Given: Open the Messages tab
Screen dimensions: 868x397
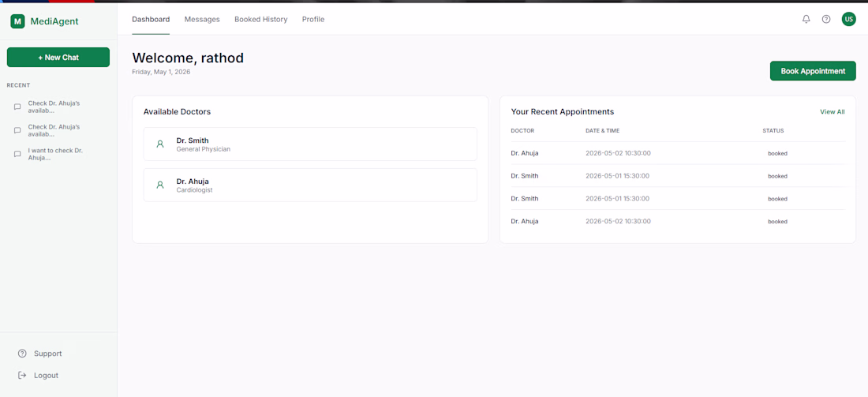Looking at the screenshot, I should click(202, 20).
